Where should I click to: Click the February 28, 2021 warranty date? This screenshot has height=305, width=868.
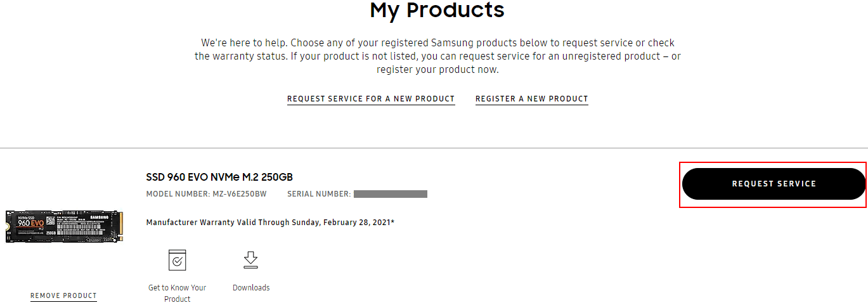(358, 223)
